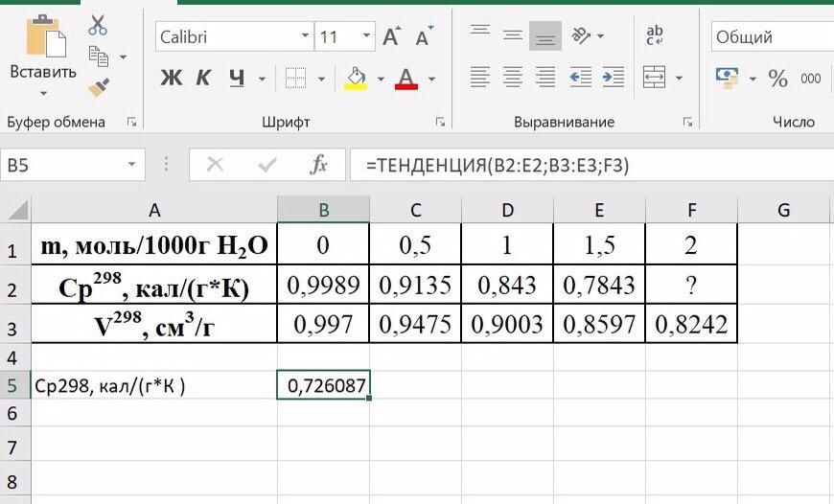Open the Шрифт dialog launcher

point(440,123)
